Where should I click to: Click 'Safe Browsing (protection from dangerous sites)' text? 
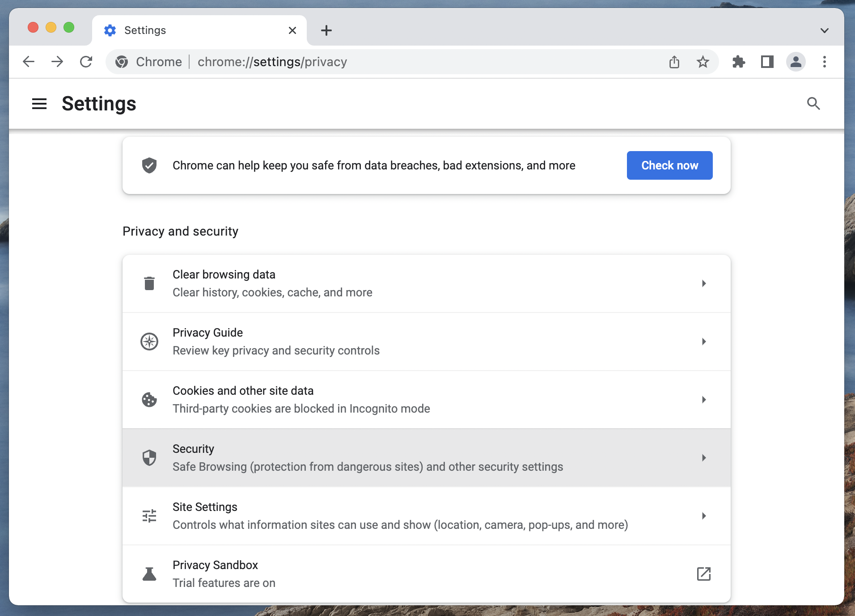[x=298, y=467]
